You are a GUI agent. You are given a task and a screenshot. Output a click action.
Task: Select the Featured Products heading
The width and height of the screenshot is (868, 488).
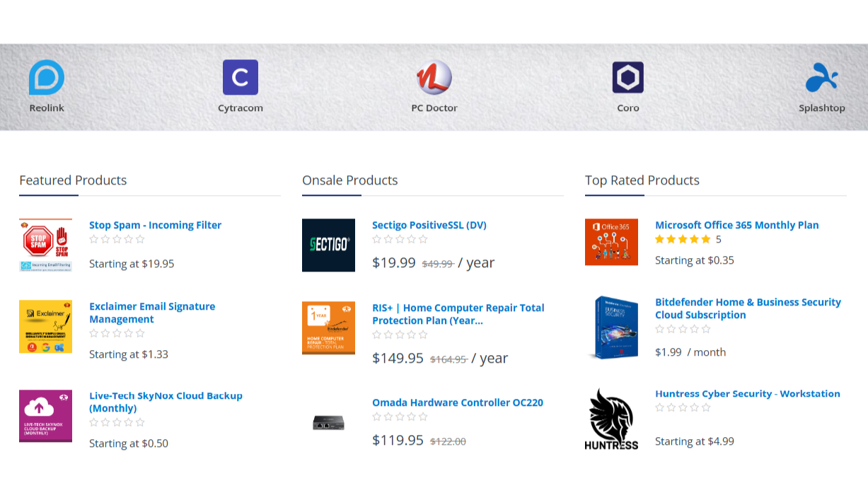tap(73, 180)
